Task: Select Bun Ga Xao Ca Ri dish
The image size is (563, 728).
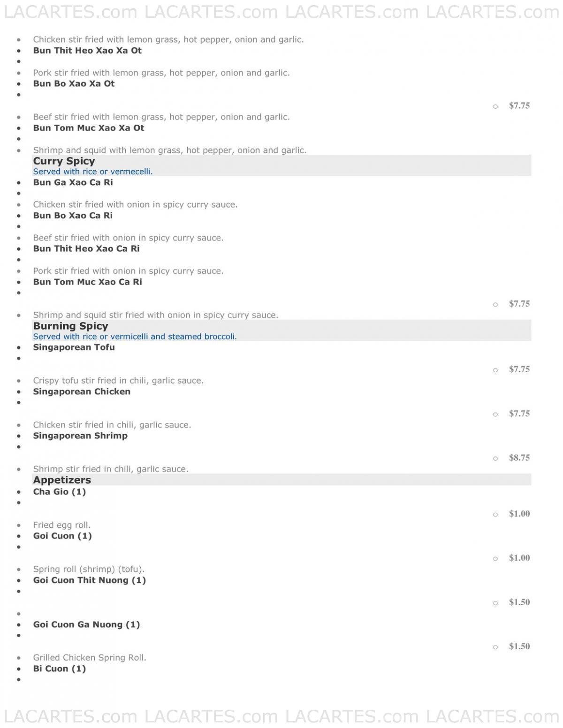Action: (x=73, y=182)
